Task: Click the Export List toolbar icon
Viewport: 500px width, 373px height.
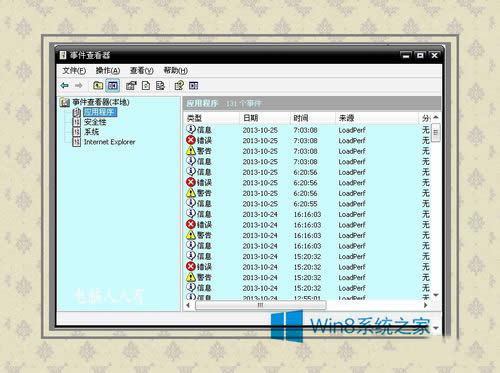Action: click(x=160, y=86)
